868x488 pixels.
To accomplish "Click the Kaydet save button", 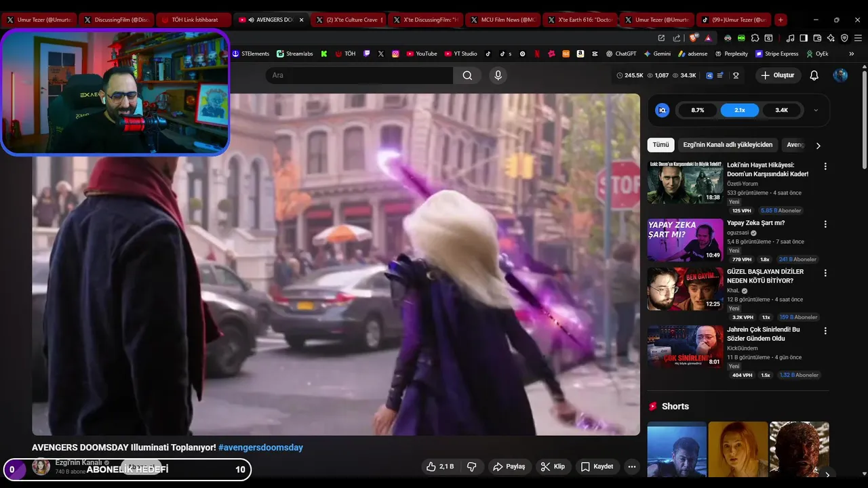I will click(597, 466).
